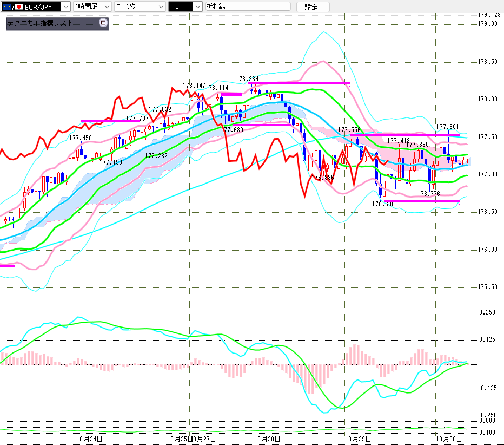
Task: Click the 177.601 price label
Action: [447, 126]
